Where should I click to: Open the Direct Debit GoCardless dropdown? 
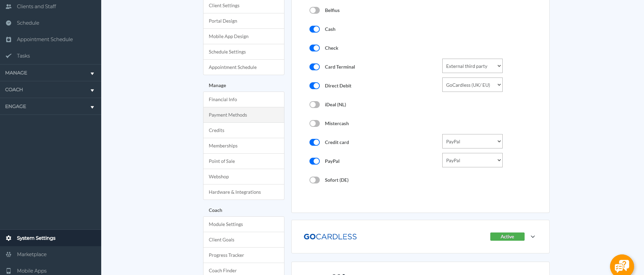[472, 85]
